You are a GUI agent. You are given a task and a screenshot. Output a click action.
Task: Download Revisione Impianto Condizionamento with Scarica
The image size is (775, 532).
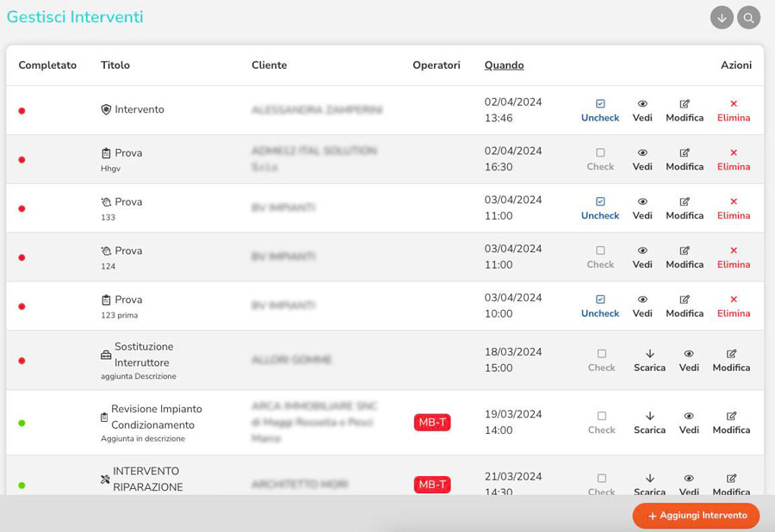(649, 423)
